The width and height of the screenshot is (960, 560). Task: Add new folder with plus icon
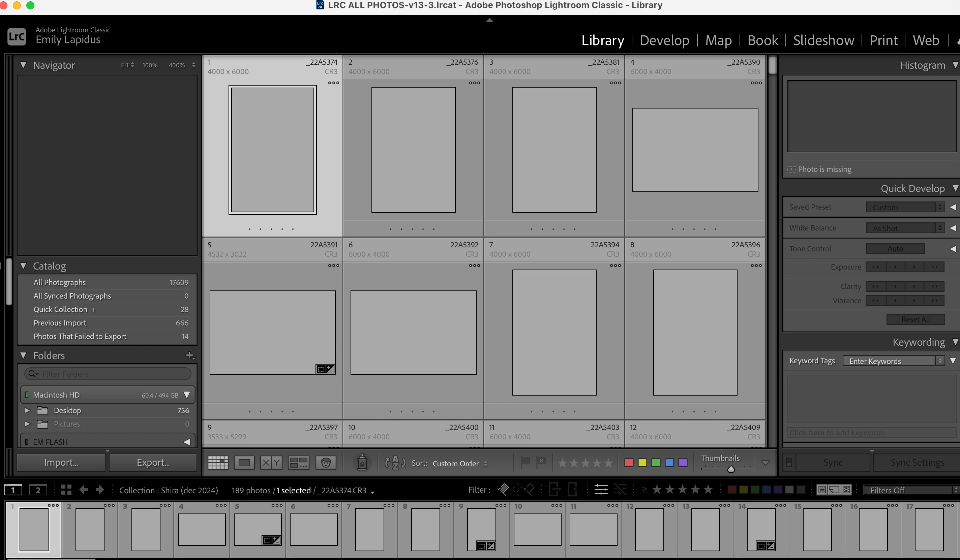(x=190, y=355)
